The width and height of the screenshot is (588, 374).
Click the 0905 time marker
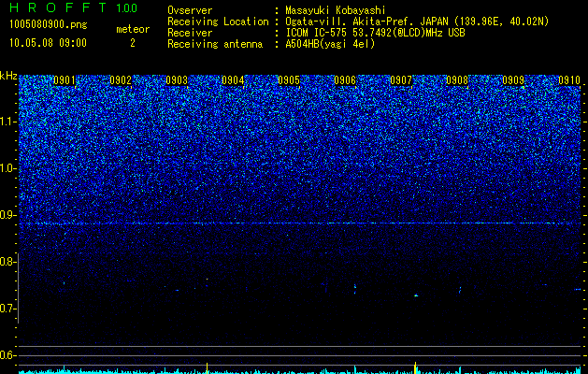(289, 80)
